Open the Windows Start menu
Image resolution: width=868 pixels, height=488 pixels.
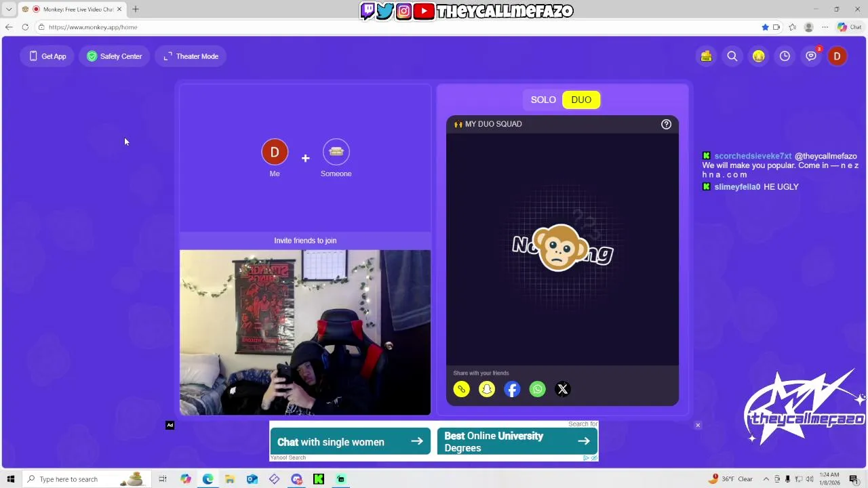(x=10, y=479)
